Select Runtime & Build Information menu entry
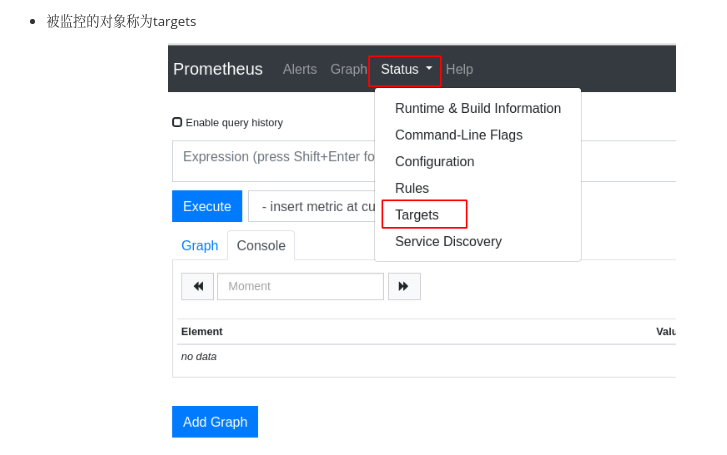 click(478, 109)
